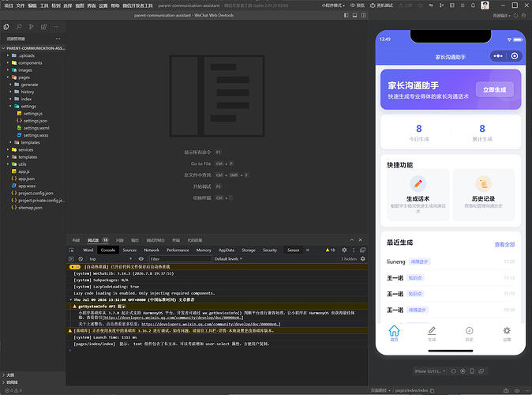Click the notification bell icon in top toolbar
Screen dimensions: 532x395
473,6
